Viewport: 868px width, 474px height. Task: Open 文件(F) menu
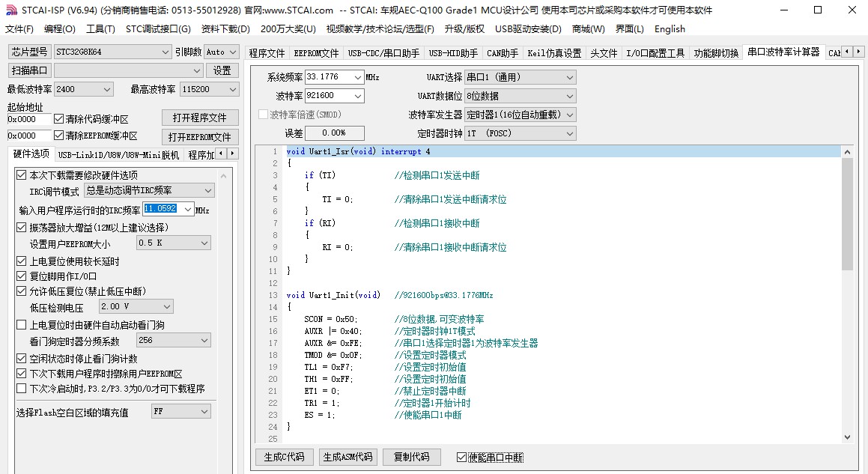[19, 28]
